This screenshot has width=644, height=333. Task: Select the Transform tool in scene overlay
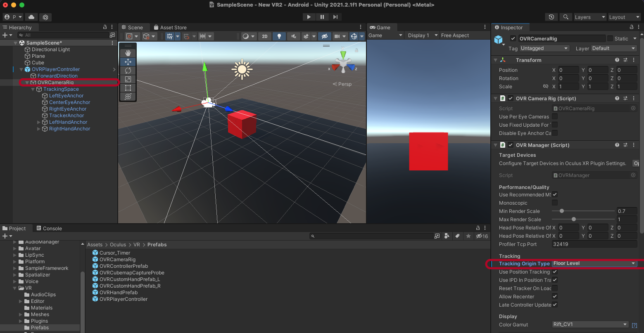pos(128,97)
